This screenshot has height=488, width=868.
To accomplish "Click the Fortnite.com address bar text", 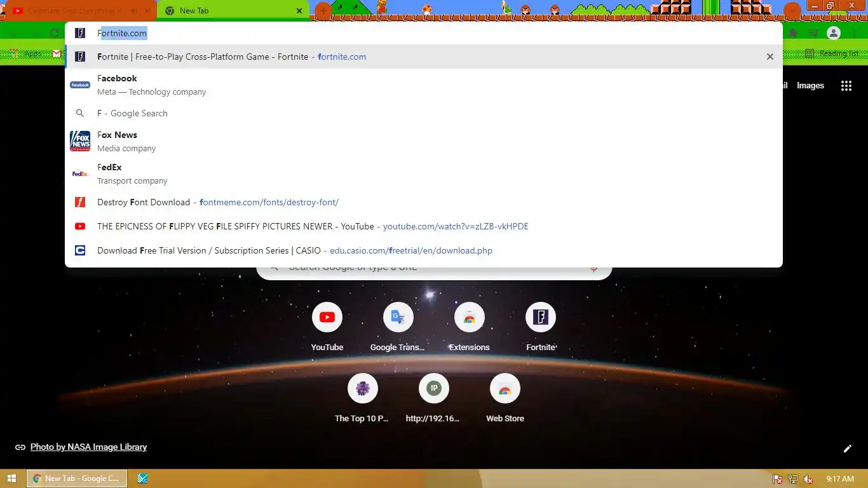I will coord(122,33).
